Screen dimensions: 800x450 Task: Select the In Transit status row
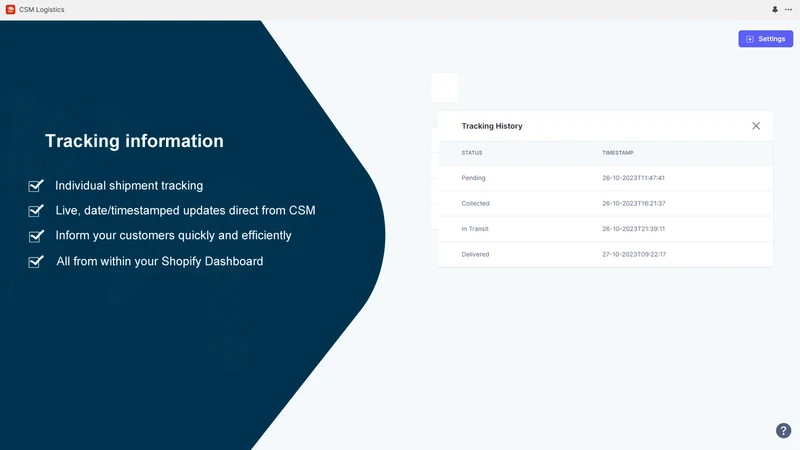click(x=605, y=229)
